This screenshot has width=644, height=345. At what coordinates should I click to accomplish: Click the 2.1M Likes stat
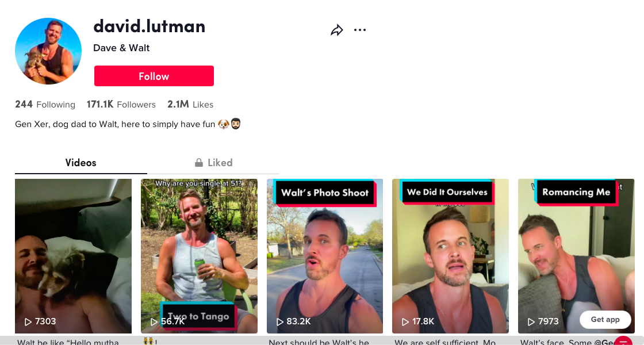[x=190, y=104]
